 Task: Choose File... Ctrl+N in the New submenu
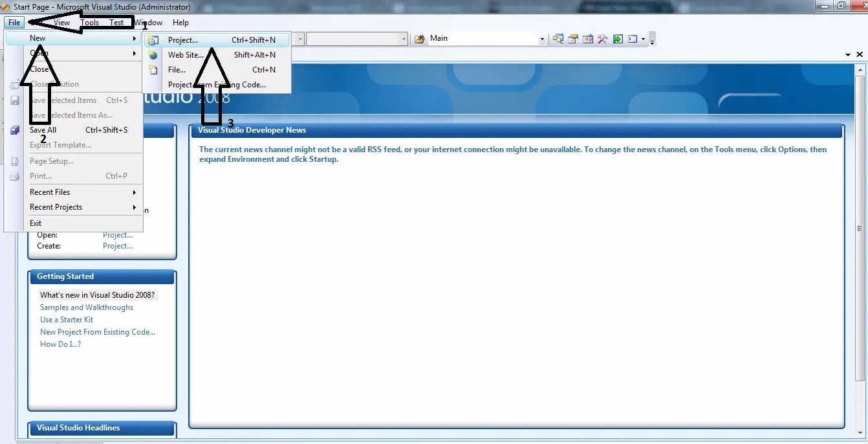tap(217, 70)
